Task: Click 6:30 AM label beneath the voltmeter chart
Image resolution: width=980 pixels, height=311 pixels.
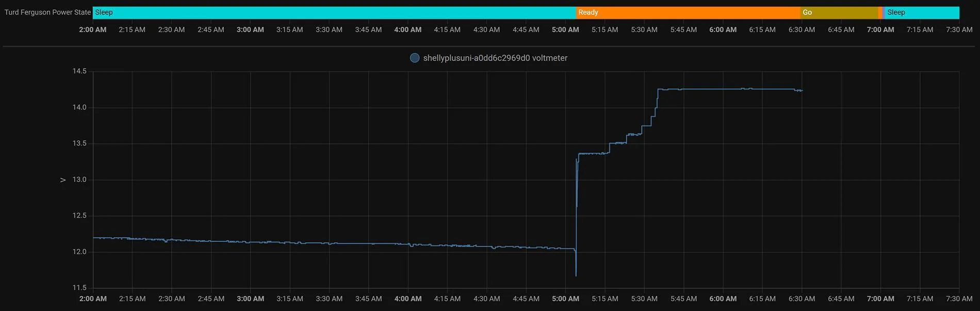Action: 802,299
